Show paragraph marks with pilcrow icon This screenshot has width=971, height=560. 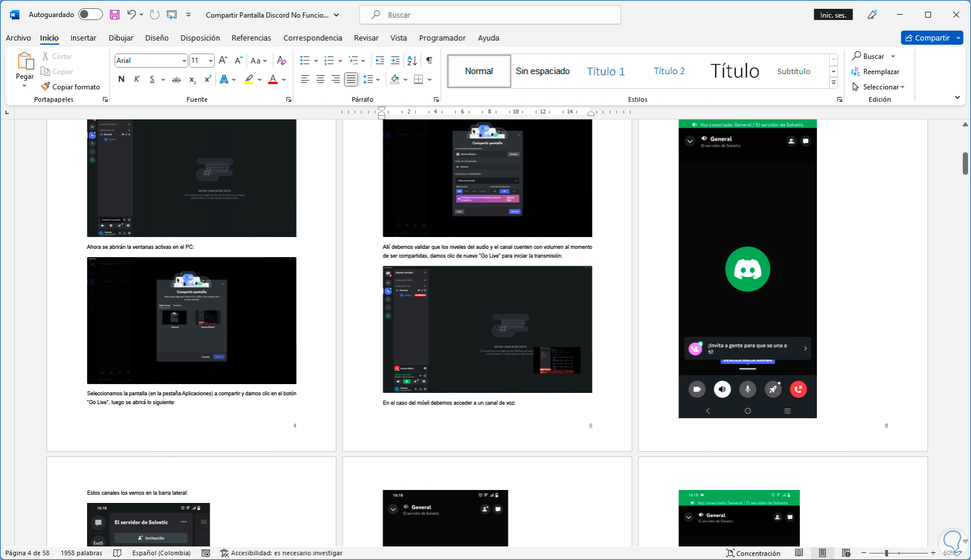[429, 61]
